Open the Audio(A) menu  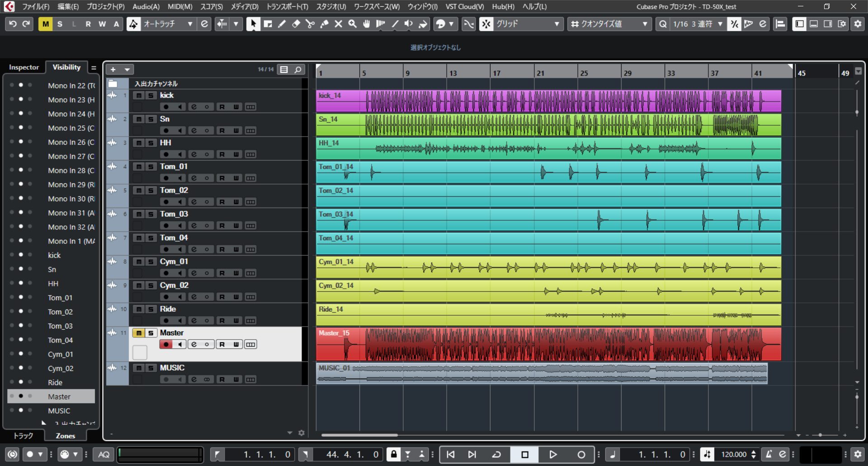coord(146,6)
